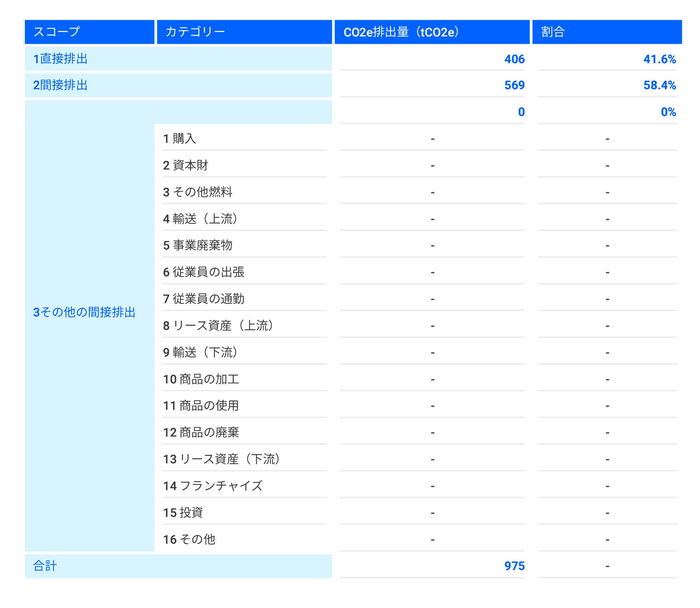Select category 1 購入
700x608 pixels.
click(x=180, y=139)
